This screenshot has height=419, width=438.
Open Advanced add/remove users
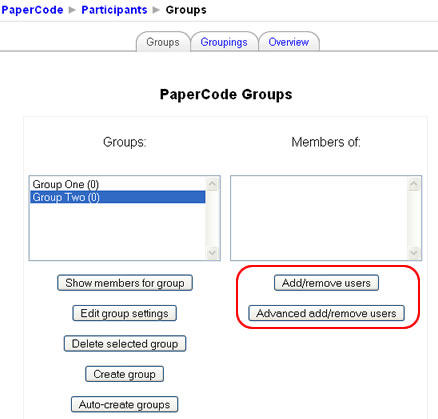tap(326, 313)
